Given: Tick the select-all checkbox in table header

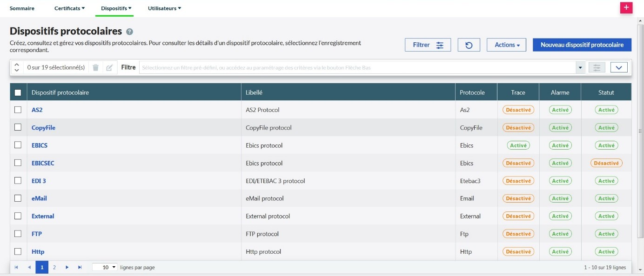Looking at the screenshot, I should pyautogui.click(x=18, y=92).
